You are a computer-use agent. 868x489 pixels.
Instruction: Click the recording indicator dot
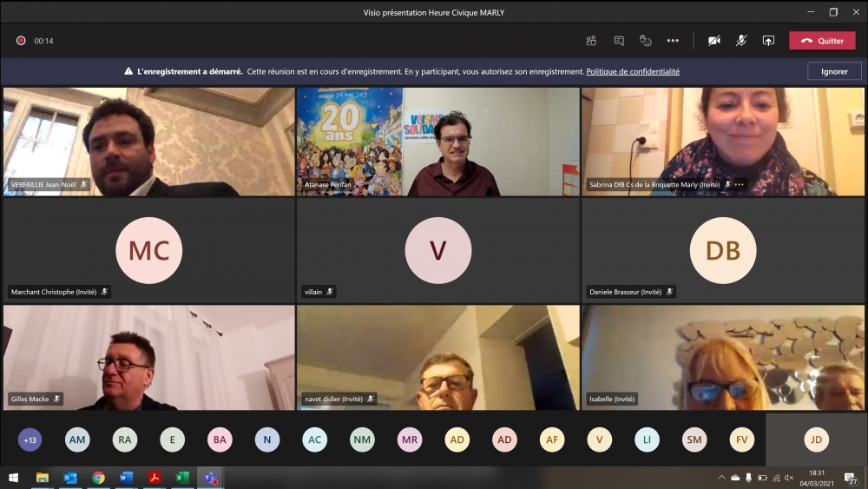pos(21,41)
